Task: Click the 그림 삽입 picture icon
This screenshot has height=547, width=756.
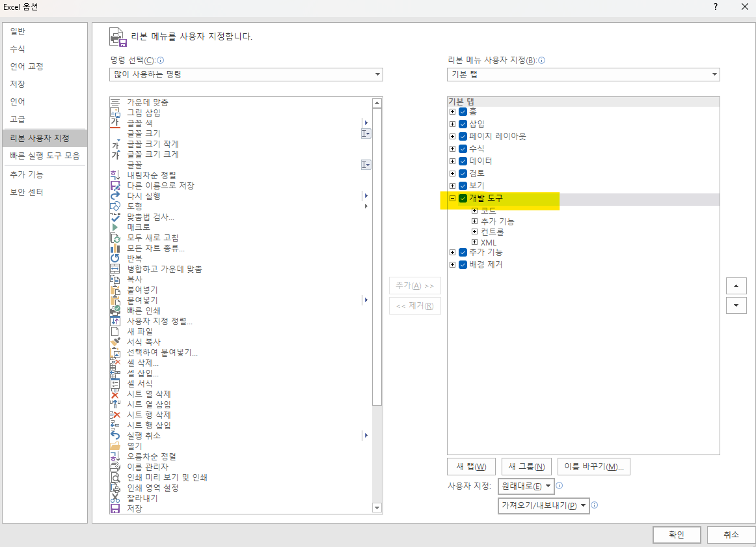Action: [115, 113]
